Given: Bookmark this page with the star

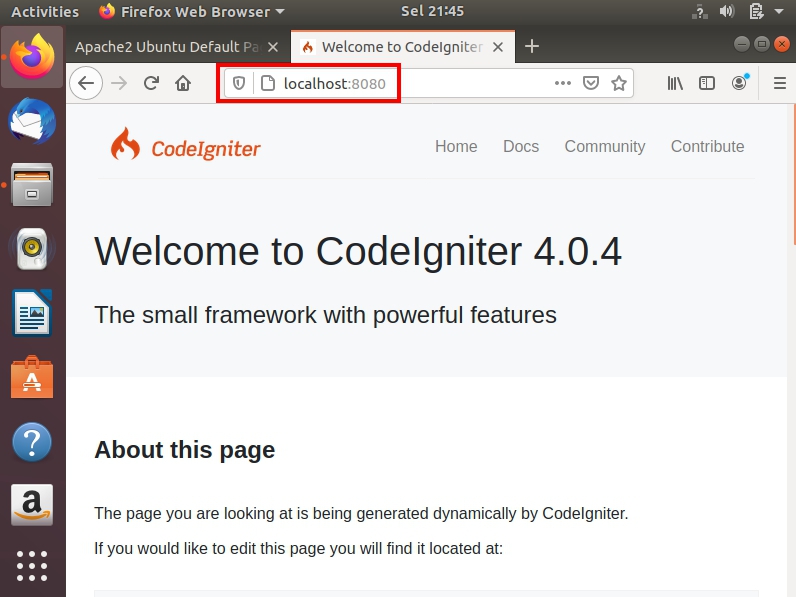Looking at the screenshot, I should coord(618,83).
